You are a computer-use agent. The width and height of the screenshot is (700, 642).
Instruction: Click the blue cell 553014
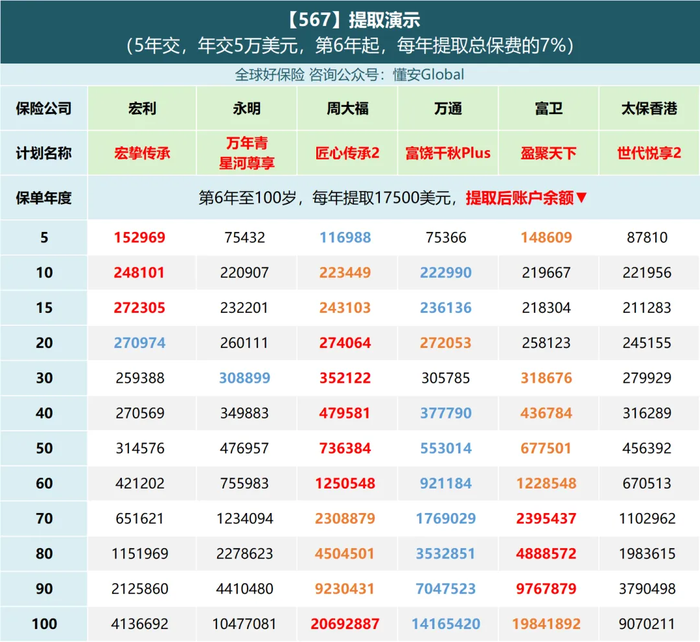pyautogui.click(x=446, y=448)
